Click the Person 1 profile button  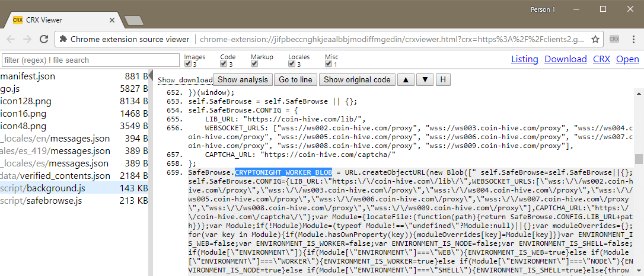point(543,9)
